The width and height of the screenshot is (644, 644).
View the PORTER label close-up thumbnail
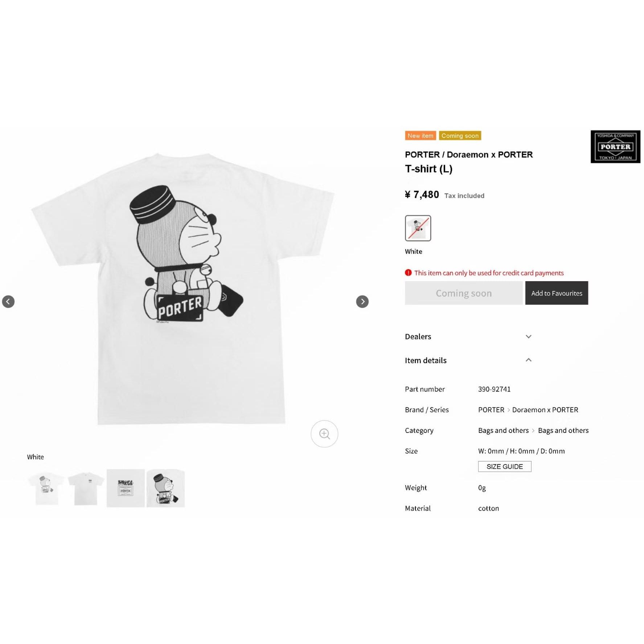tap(126, 488)
